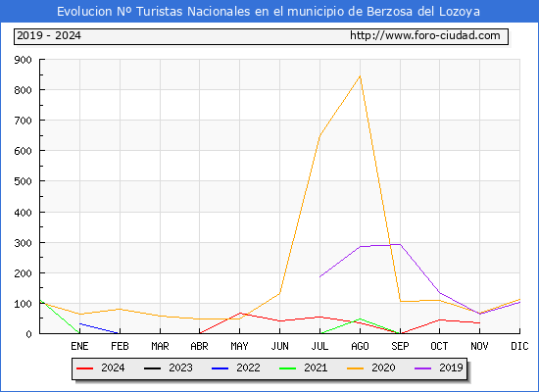Click the chart title mentioning Berzosa del Lozoya
The width and height of the screenshot is (539, 392).
(x=269, y=12)
